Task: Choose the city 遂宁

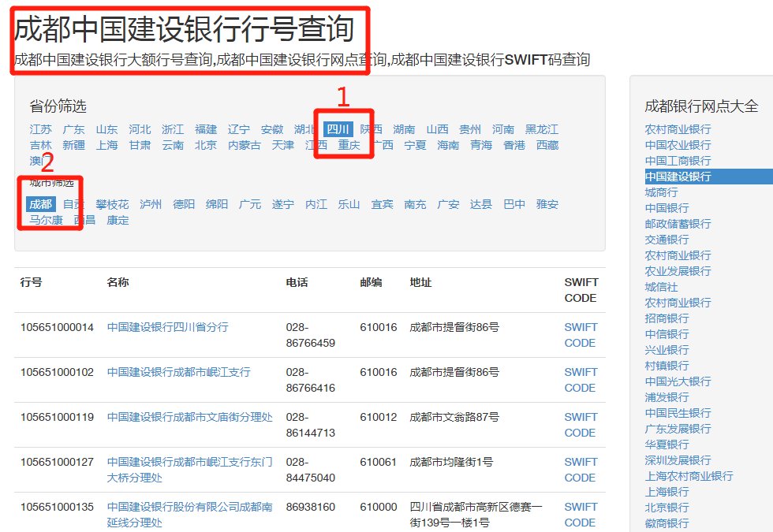Action: [282, 204]
